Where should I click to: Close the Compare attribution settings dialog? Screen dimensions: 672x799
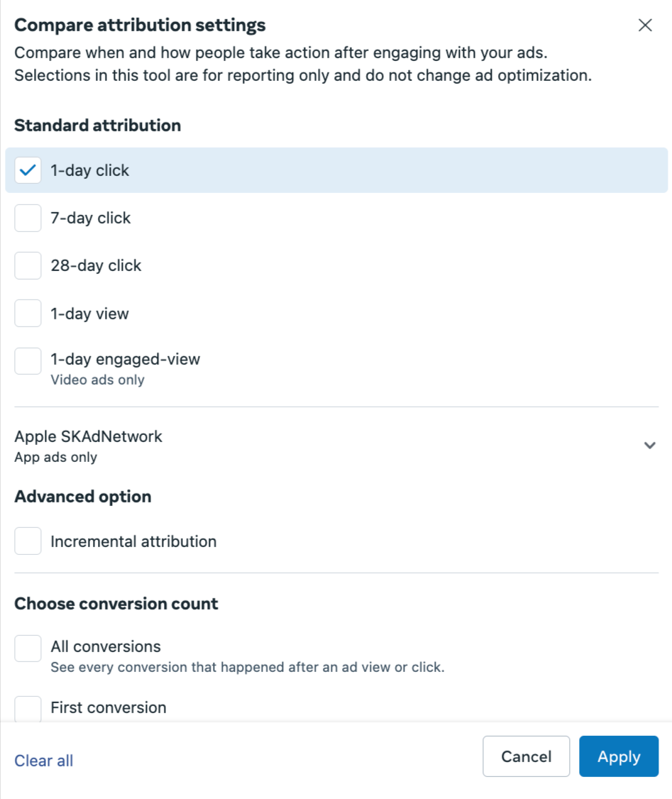tap(645, 25)
